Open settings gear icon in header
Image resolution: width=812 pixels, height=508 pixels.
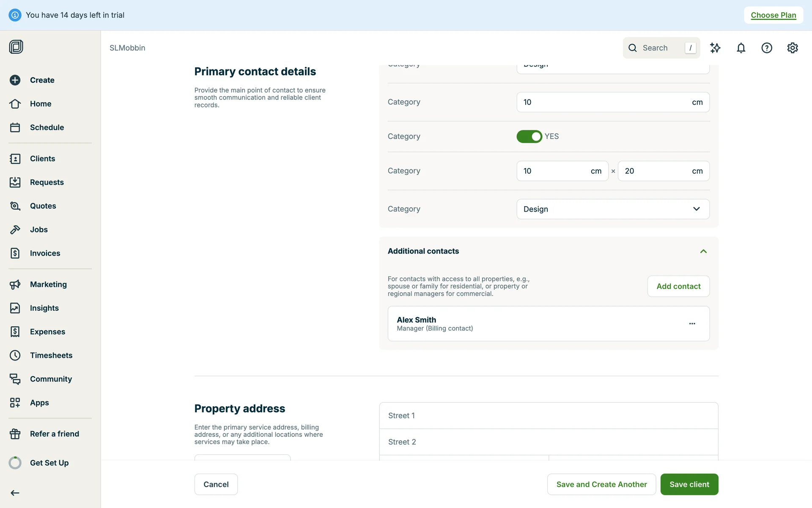[792, 48]
